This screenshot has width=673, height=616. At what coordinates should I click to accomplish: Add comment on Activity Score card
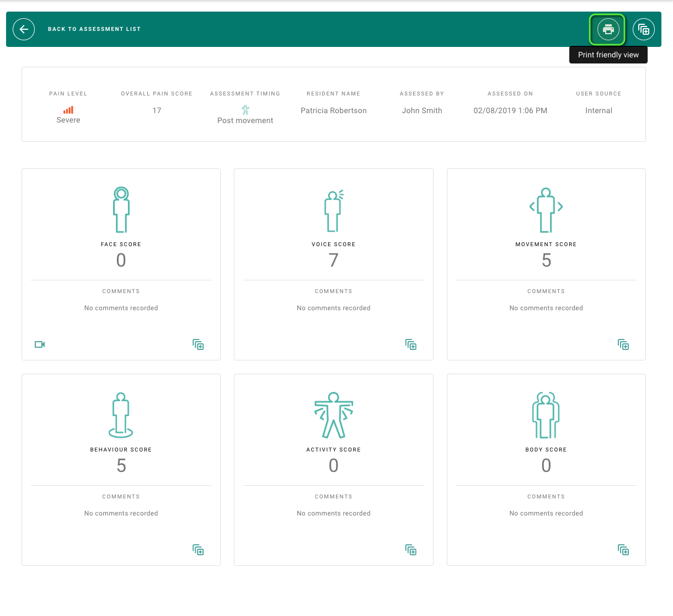click(411, 550)
